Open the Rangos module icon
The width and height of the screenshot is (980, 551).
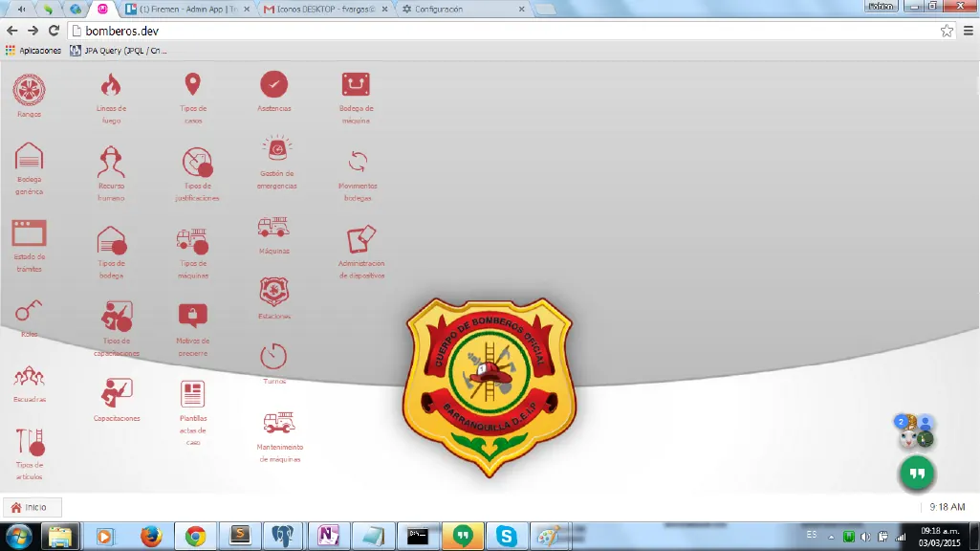point(30,90)
